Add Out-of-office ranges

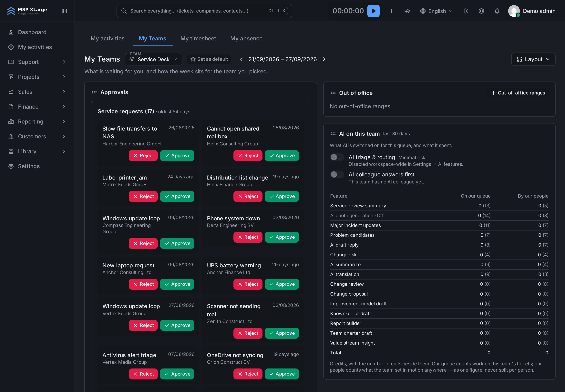pos(518,93)
